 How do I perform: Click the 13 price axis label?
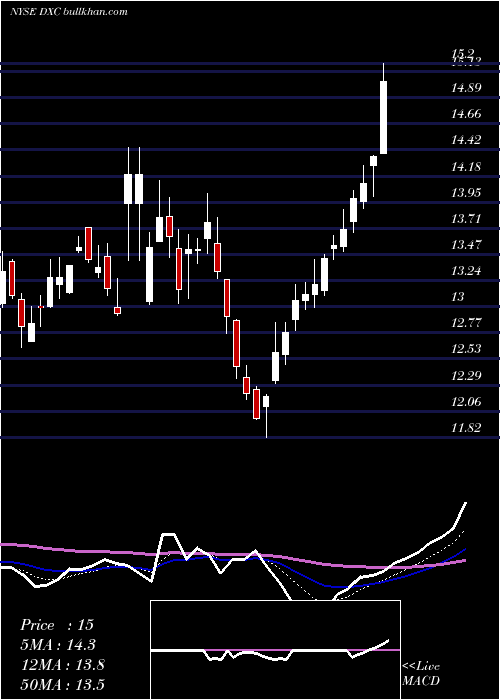coord(458,297)
